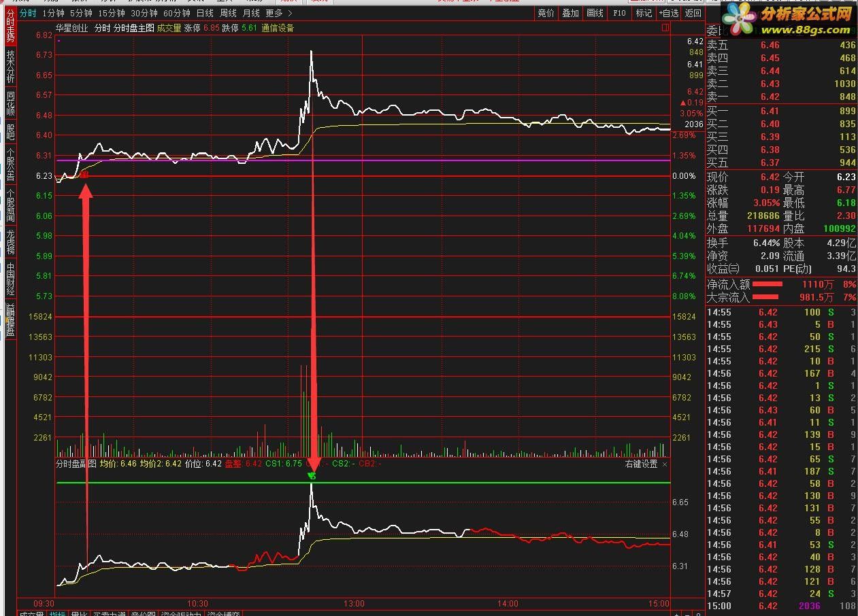Select the 30分钟 period tab
Image resolution: width=858 pixels, height=616 pixels.
[x=144, y=13]
